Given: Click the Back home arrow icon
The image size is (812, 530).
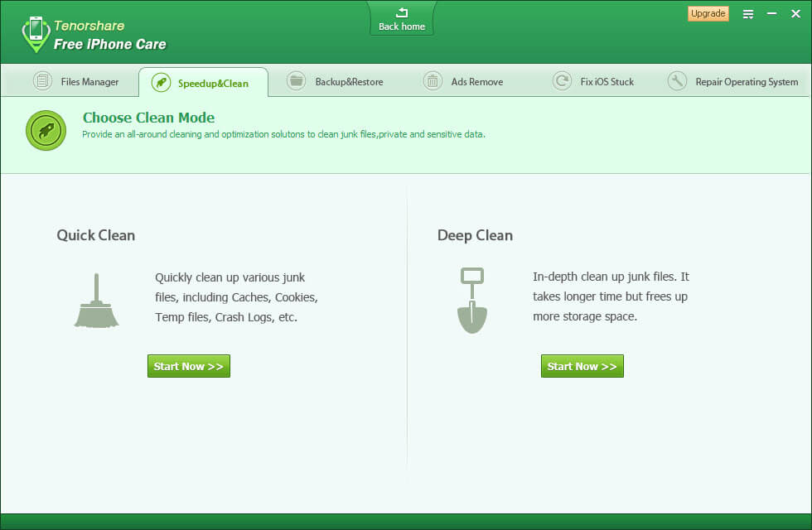Looking at the screenshot, I should point(402,12).
